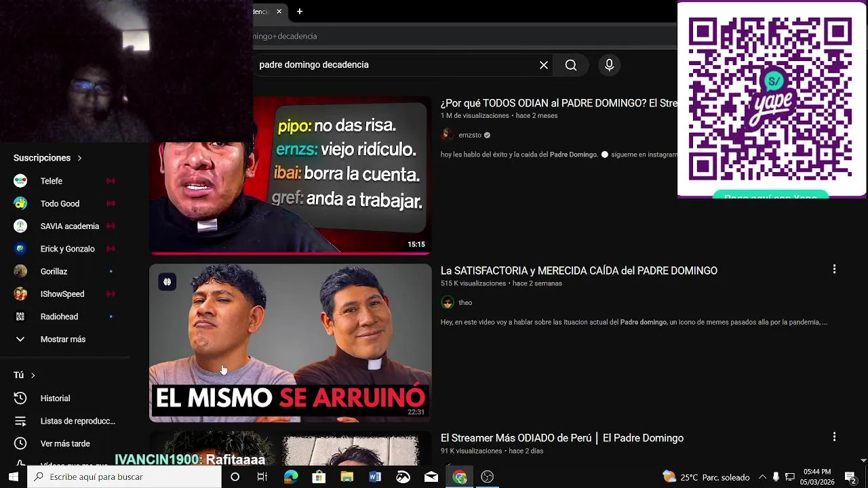Open options menu for SATISFACTORIA y MERECIDA video
Screen dimensions: 868x488
point(834,270)
